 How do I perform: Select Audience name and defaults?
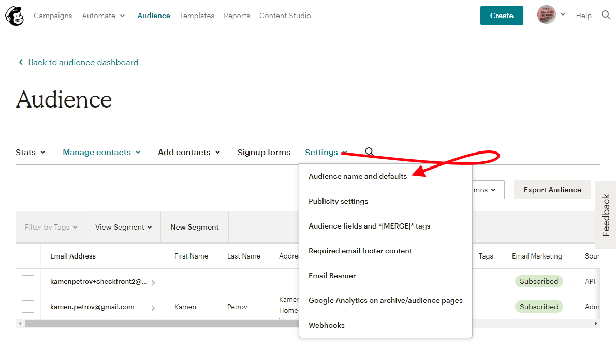pyautogui.click(x=358, y=176)
